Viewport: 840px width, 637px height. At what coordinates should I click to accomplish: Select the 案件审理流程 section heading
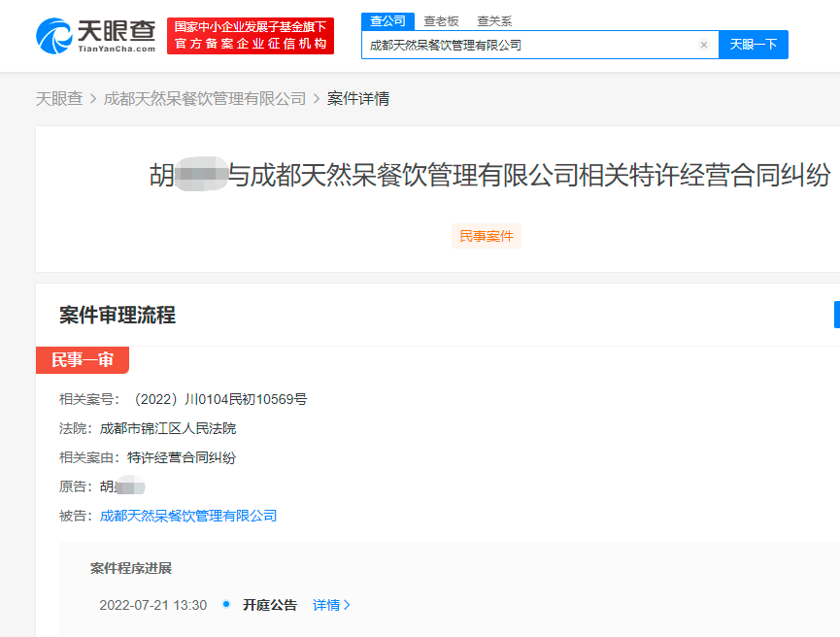click(118, 315)
